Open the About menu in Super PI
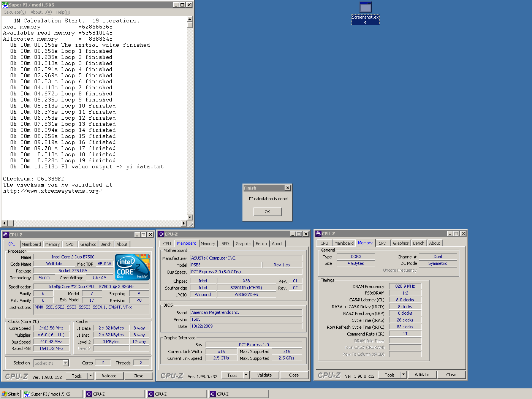This screenshot has height=399, width=532. click(x=41, y=12)
